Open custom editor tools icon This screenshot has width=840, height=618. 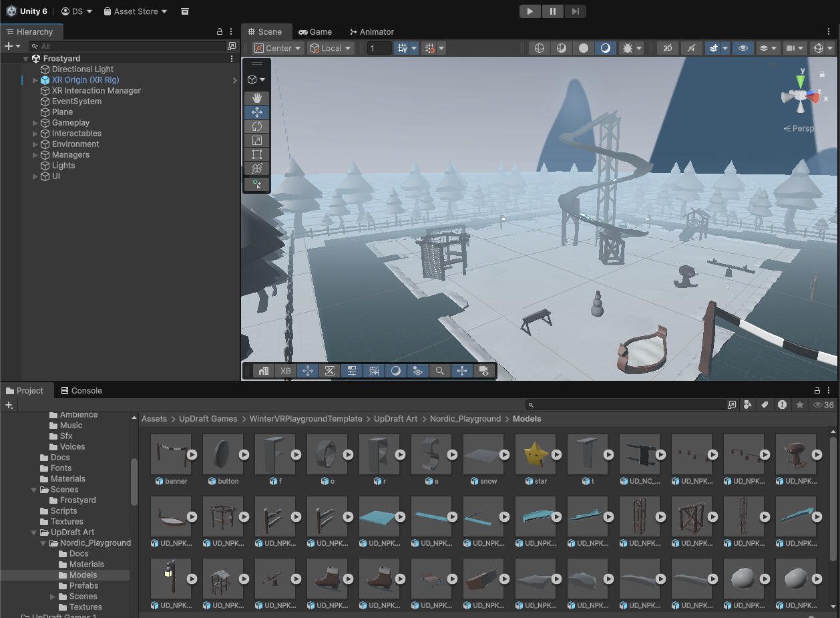pyautogui.click(x=256, y=184)
